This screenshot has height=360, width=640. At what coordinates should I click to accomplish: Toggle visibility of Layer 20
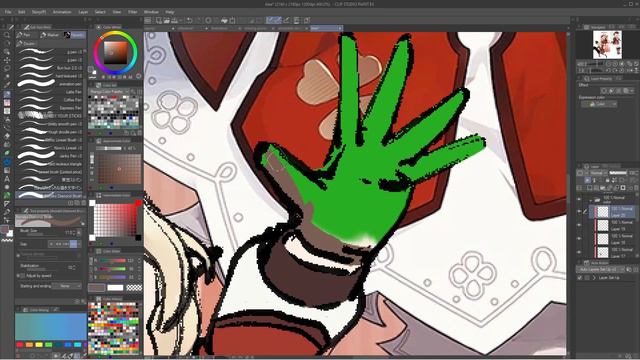click(579, 212)
